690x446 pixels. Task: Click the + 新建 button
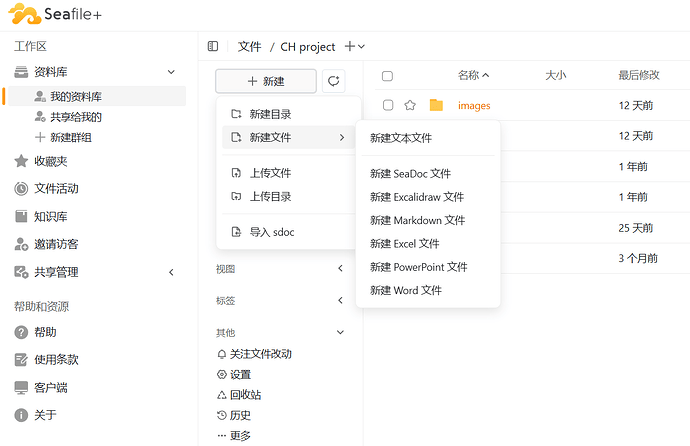[266, 81]
